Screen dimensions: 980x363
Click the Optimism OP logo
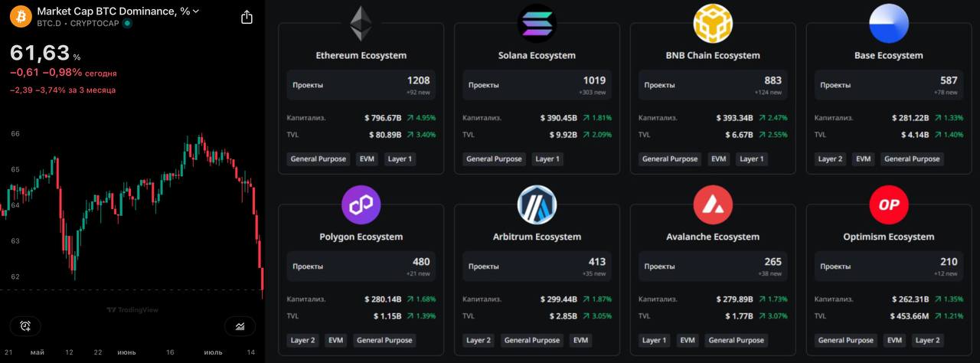tap(889, 205)
